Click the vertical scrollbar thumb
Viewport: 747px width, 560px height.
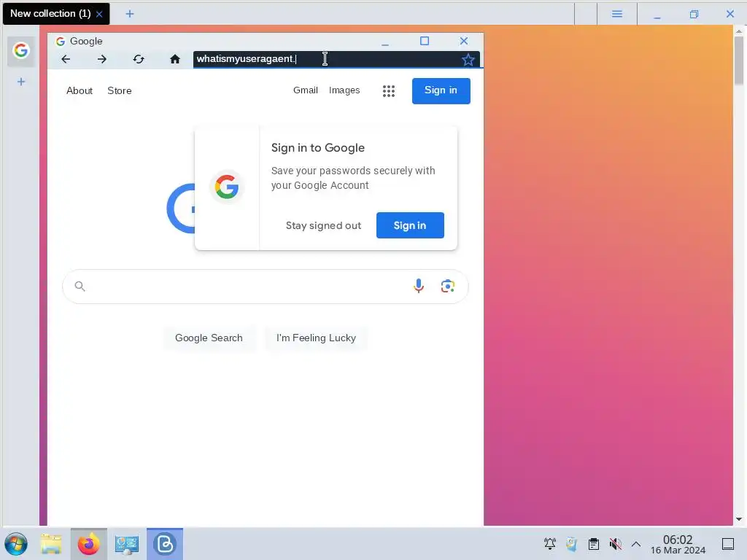coord(739,60)
